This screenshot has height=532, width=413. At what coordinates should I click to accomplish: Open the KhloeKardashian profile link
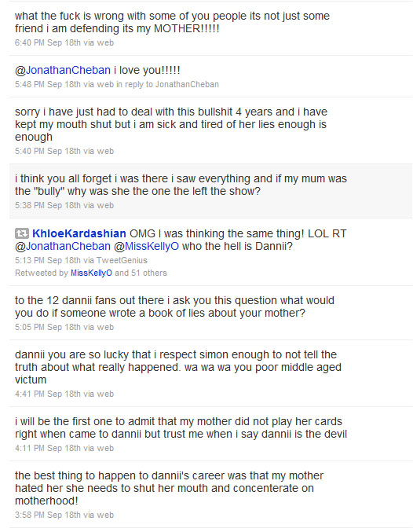[79, 233]
